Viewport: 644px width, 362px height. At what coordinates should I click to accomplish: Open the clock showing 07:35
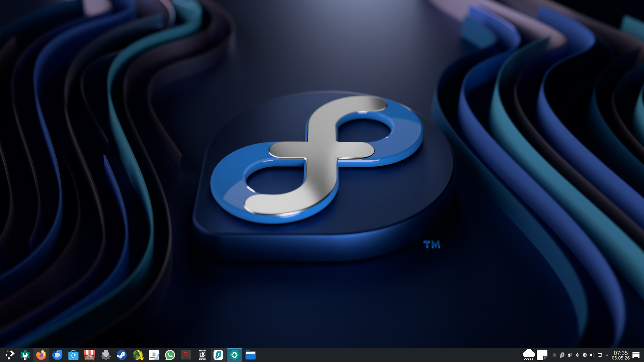(621, 355)
